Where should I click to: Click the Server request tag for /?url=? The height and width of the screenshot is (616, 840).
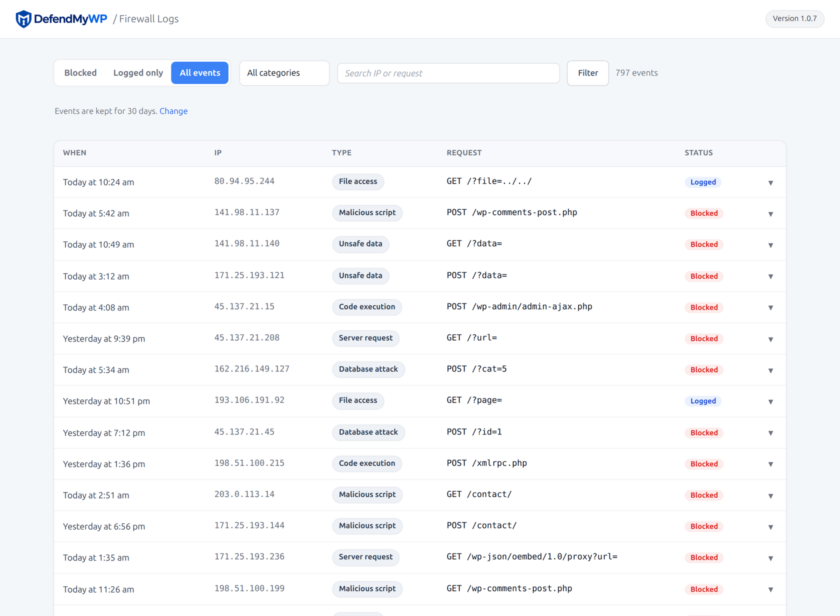pyautogui.click(x=365, y=338)
